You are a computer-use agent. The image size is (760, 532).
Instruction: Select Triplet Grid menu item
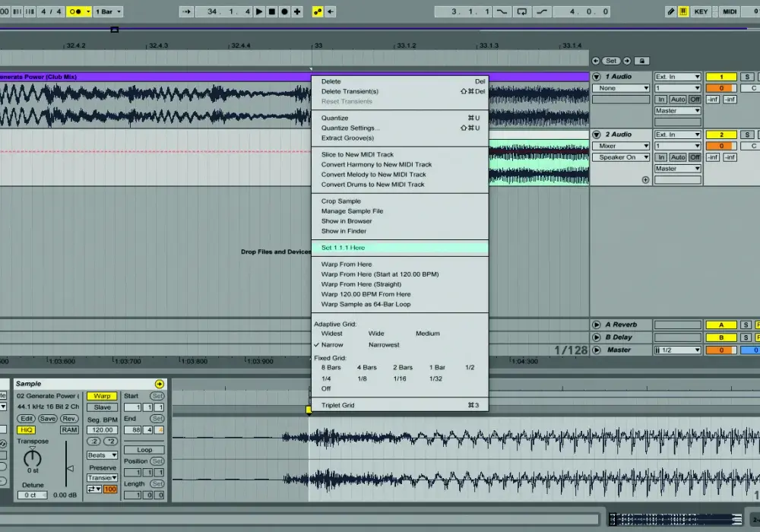400,405
